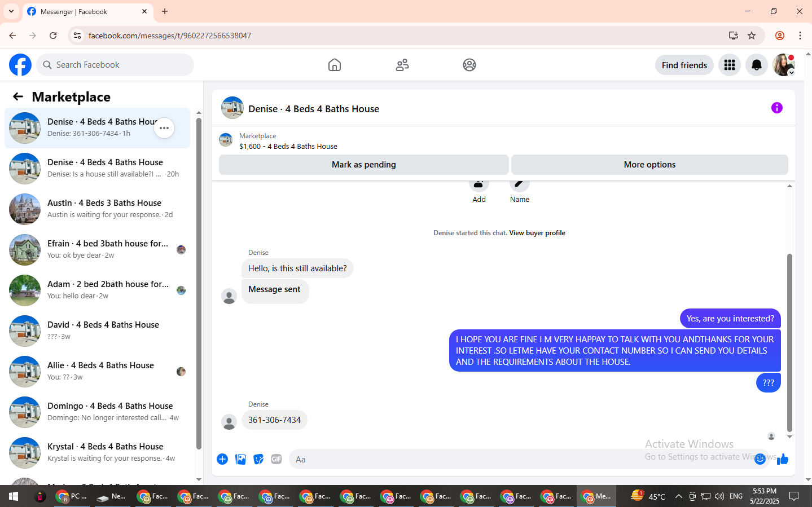Click the Search Facebook field
Viewport: 812px width, 507px height.
[115, 65]
